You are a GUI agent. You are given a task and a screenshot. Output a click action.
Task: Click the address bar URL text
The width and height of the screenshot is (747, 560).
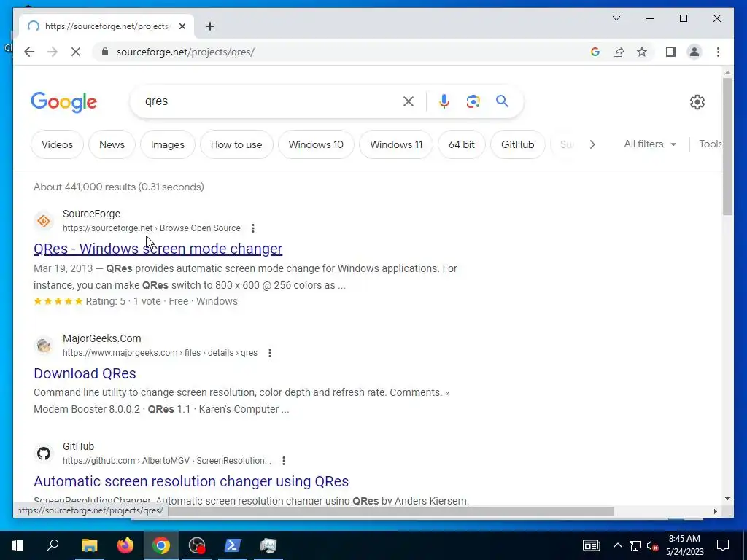click(185, 52)
